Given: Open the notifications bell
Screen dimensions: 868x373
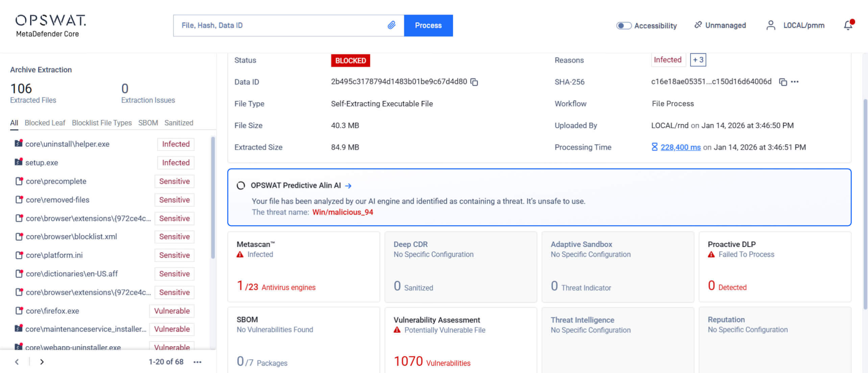Looking at the screenshot, I should [848, 25].
